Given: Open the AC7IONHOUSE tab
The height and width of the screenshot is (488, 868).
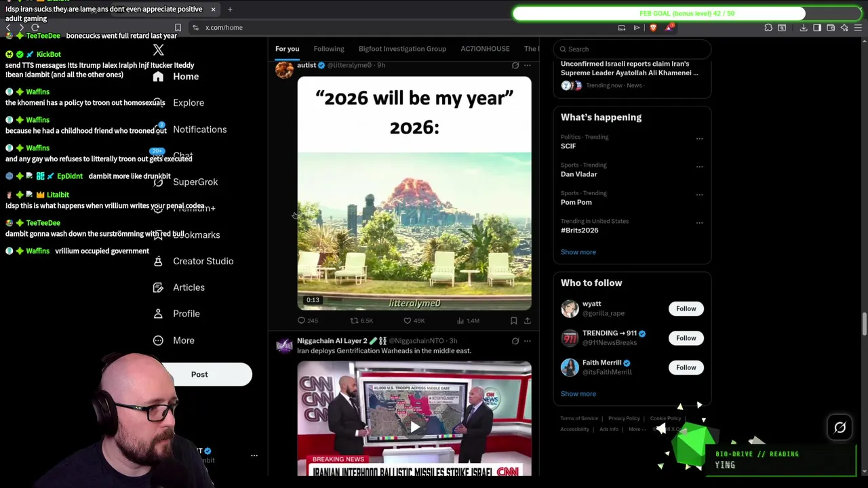Looking at the screenshot, I should [485, 49].
